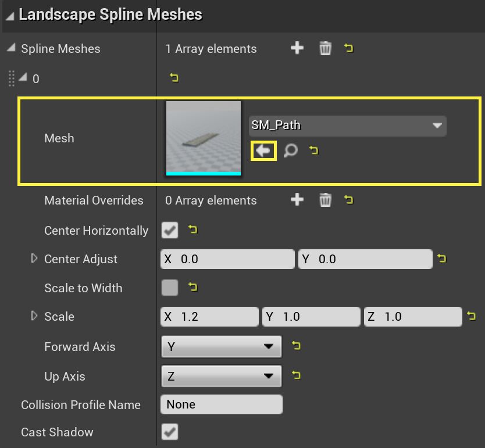485x448 pixels.
Task: Reset Forward Axis to default
Action: click(x=295, y=346)
